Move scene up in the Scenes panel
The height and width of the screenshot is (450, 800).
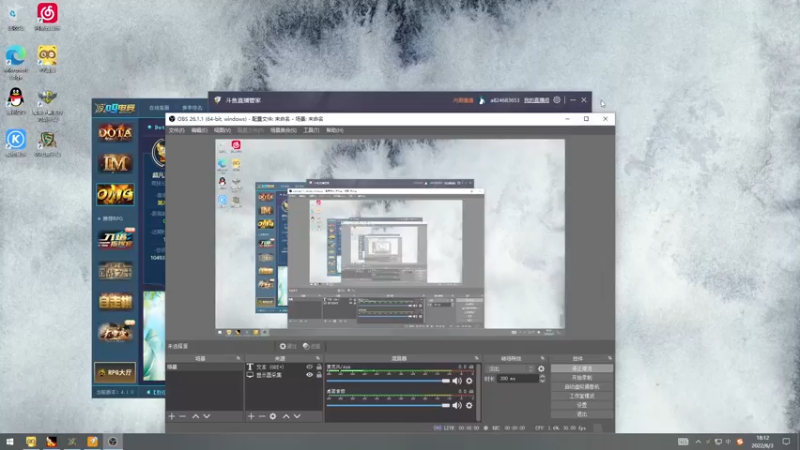(x=195, y=416)
